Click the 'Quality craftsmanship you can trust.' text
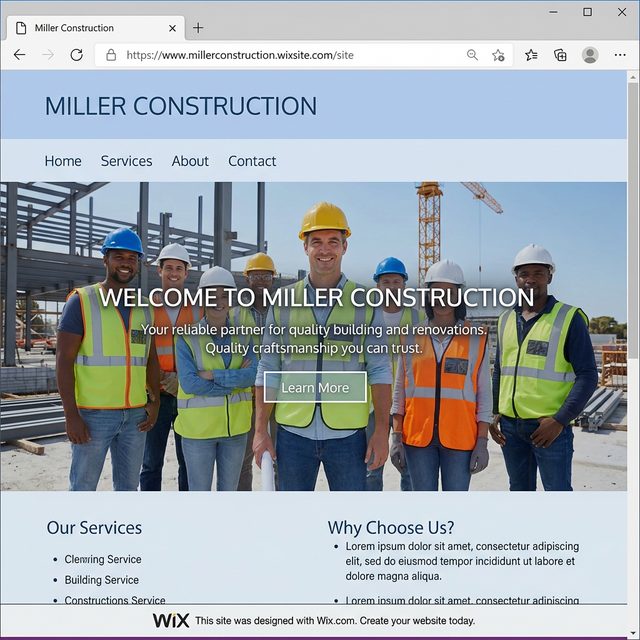Image resolution: width=640 pixels, height=640 pixels. pyautogui.click(x=314, y=348)
